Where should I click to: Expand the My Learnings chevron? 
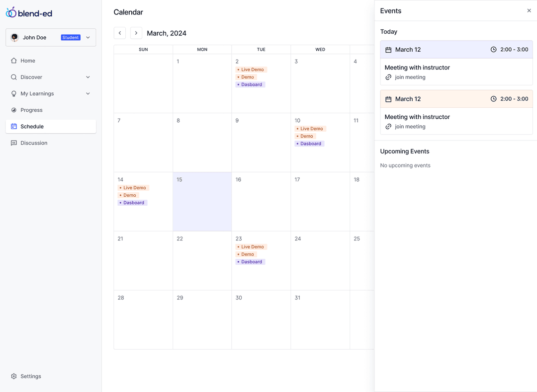[x=88, y=93]
